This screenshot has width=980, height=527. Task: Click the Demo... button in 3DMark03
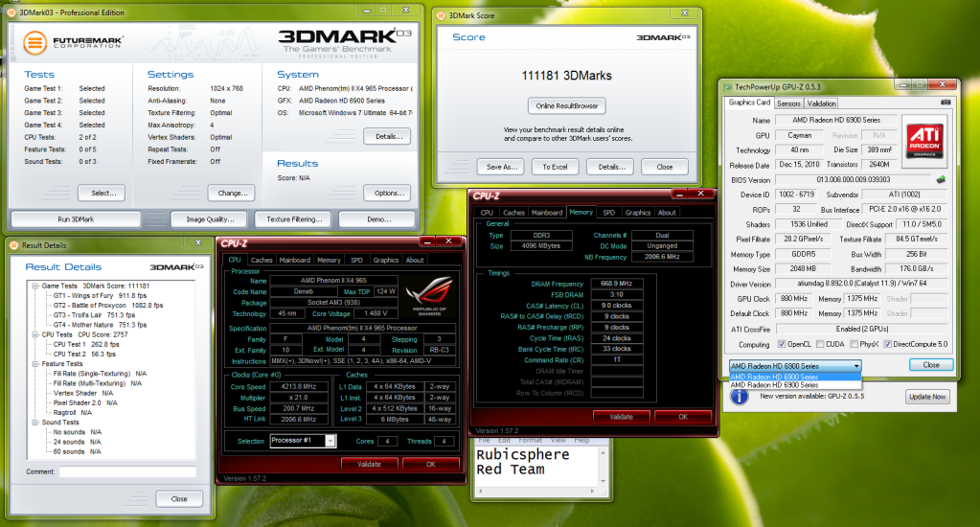coord(378,219)
